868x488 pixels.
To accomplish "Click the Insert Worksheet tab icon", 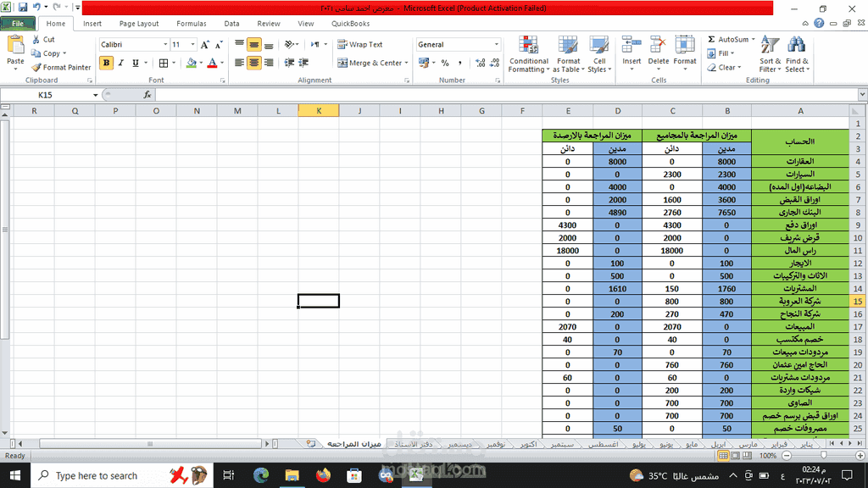I will [x=311, y=444].
